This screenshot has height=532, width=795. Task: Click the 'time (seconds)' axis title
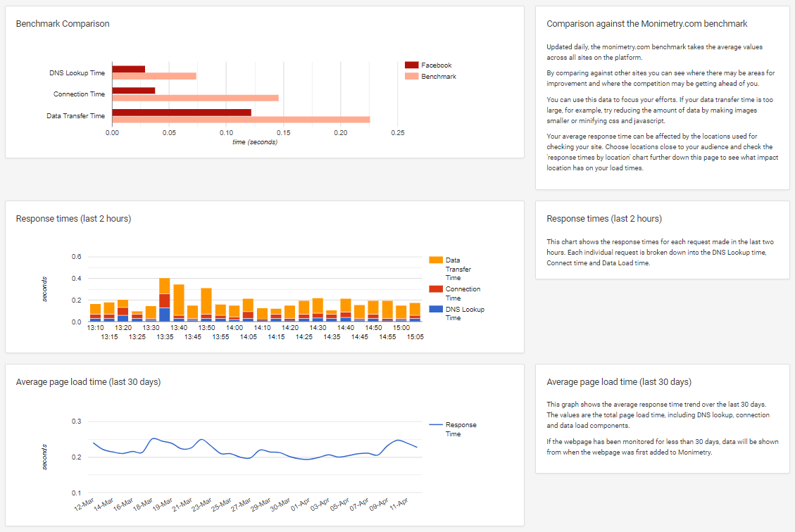pos(254,142)
